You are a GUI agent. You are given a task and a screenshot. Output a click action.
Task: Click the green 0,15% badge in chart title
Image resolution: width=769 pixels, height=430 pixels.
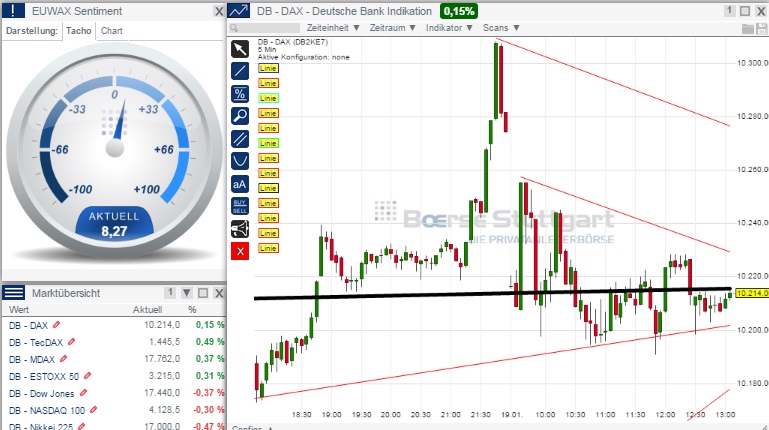click(459, 11)
